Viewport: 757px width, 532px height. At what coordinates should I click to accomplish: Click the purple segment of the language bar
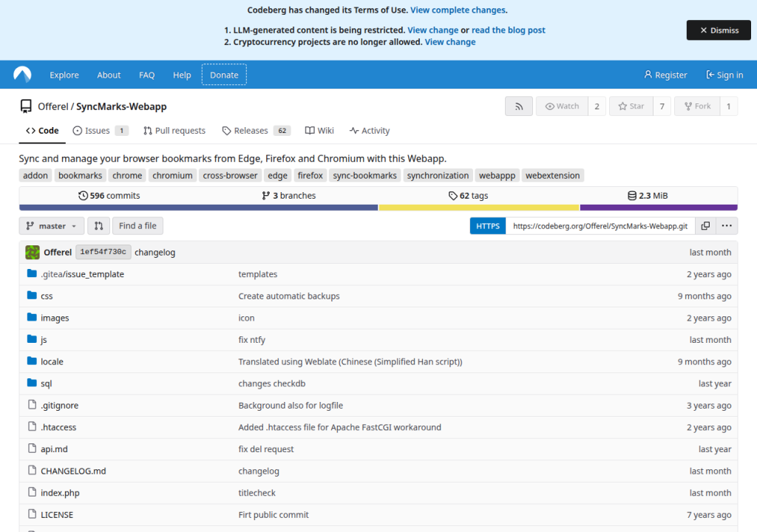tap(659, 208)
